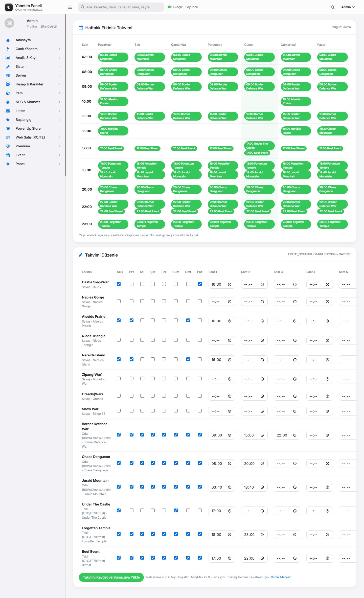Uncheck Açık for Castle SiegeWar
Screen dimensions: 364x598
point(119,284)
